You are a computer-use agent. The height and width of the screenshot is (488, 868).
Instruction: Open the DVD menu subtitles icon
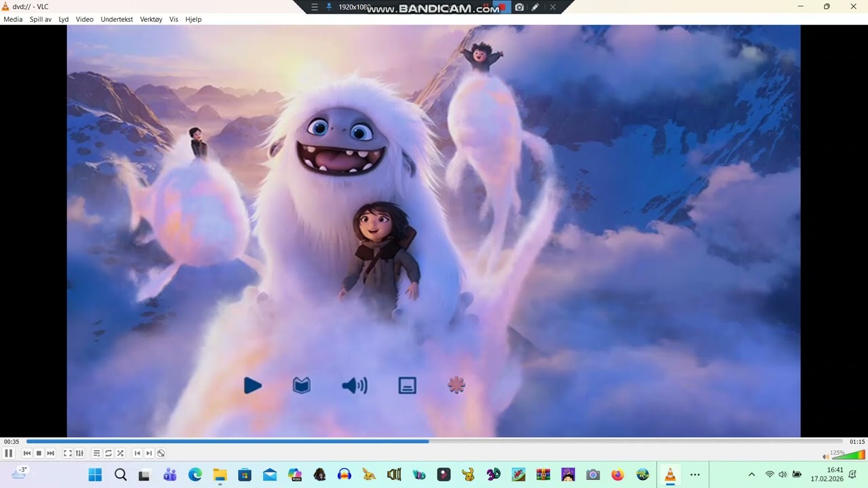(407, 386)
